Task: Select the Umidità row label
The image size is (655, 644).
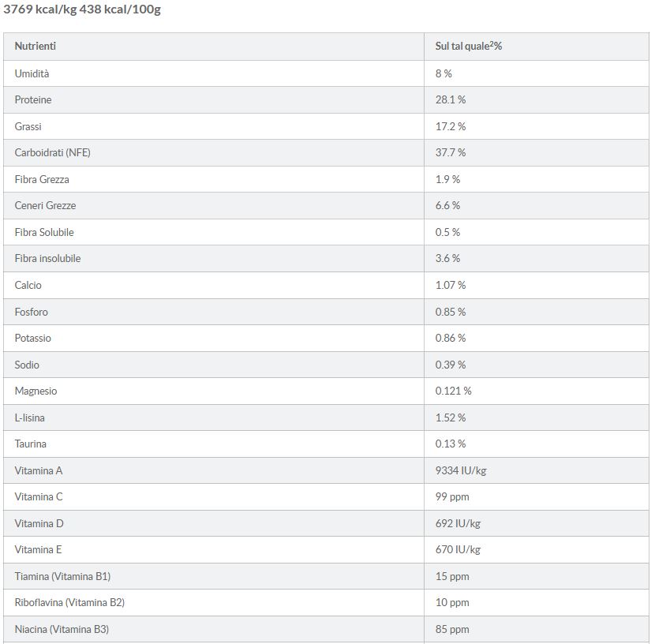Action: 32,73
